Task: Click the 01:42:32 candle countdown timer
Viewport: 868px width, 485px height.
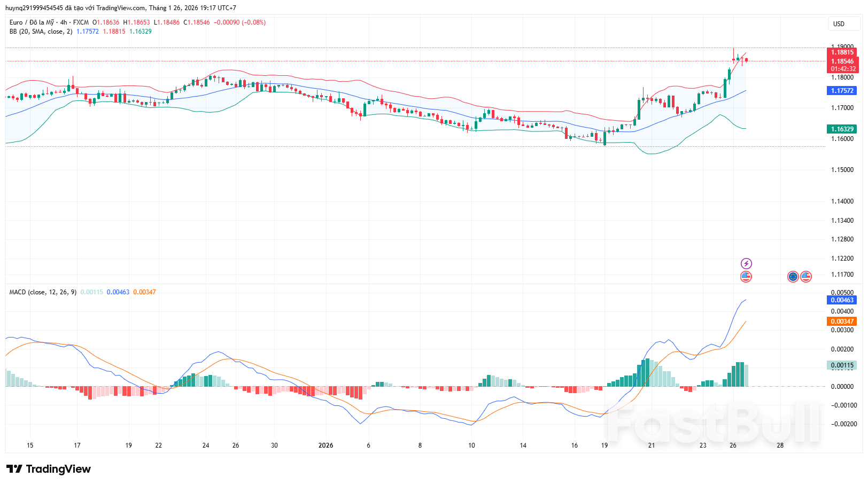Action: click(x=842, y=69)
